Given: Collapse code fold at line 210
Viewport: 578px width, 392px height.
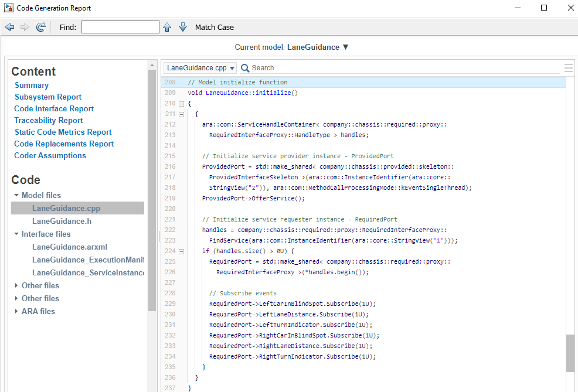Looking at the screenshot, I should [181, 104].
